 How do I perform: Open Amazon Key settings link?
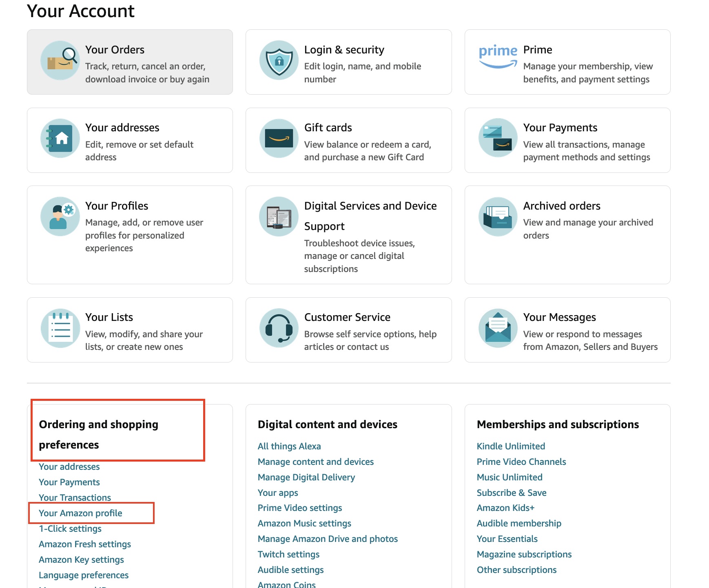(81, 559)
